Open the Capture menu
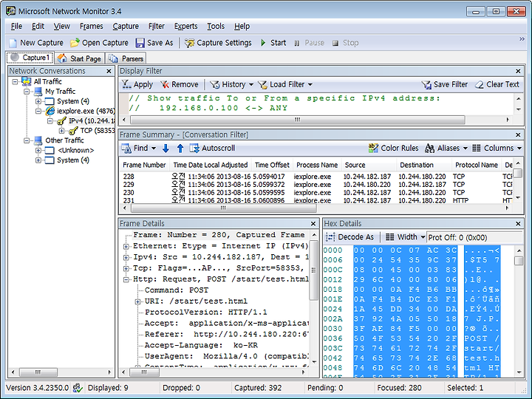 (126, 26)
